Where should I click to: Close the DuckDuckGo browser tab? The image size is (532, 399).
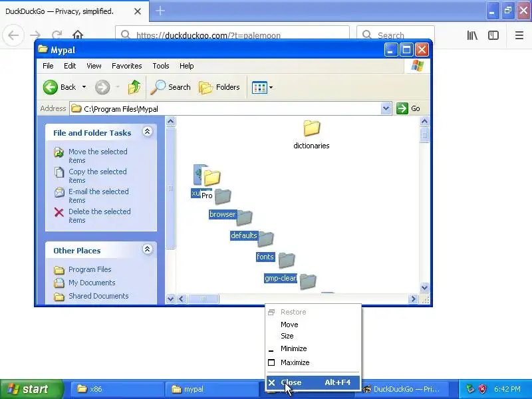tap(138, 11)
